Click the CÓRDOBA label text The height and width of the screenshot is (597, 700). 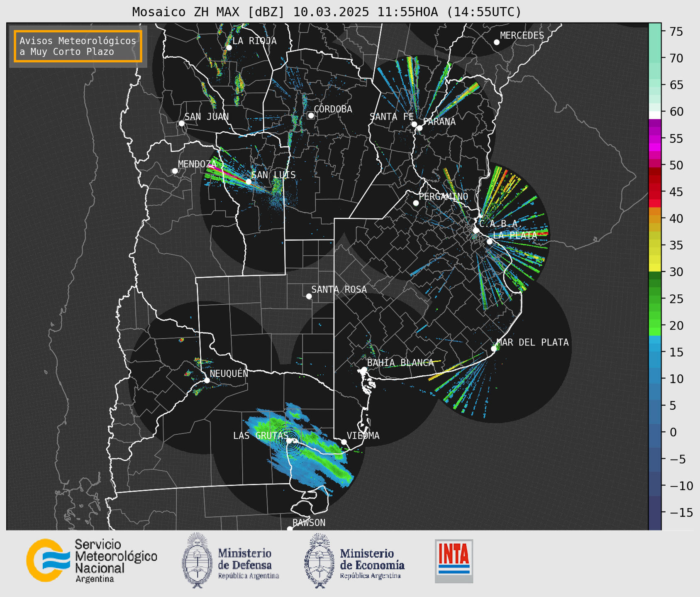pos(333,109)
